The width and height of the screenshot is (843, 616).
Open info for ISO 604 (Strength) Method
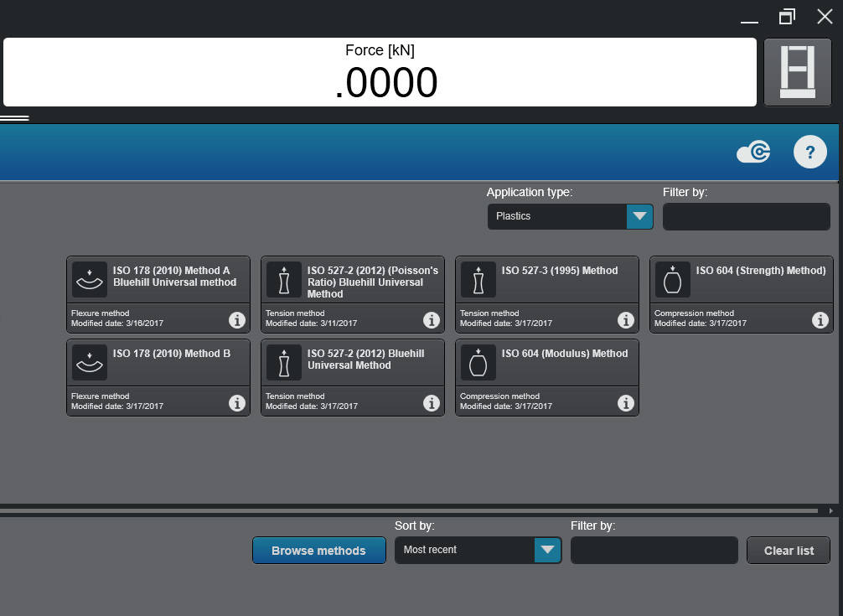pyautogui.click(x=820, y=320)
